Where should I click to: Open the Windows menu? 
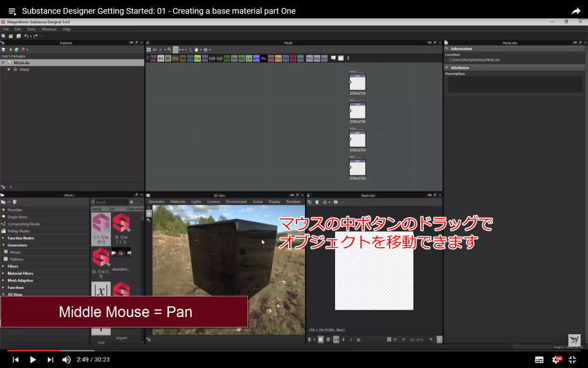49,29
